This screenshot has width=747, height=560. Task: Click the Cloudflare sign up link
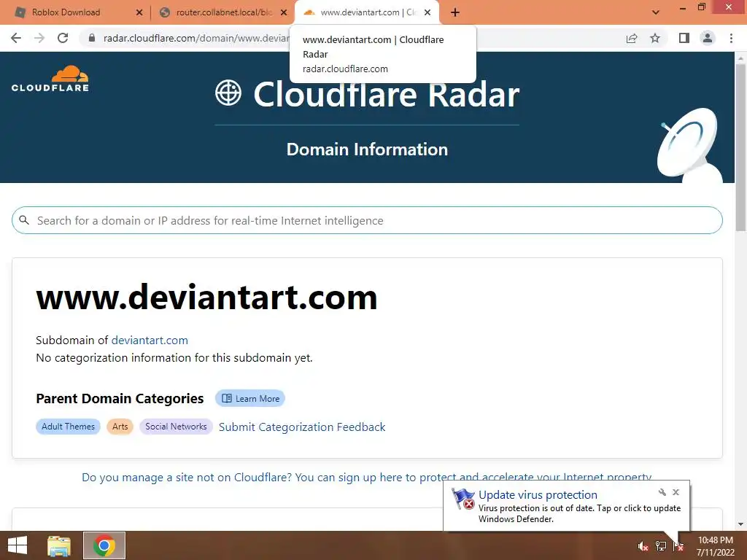(366, 477)
